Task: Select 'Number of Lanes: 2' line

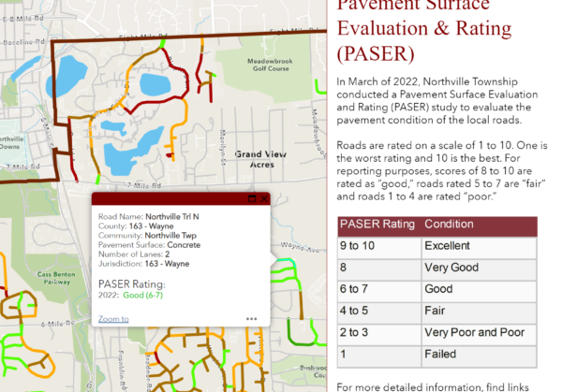Action: pyautogui.click(x=134, y=254)
